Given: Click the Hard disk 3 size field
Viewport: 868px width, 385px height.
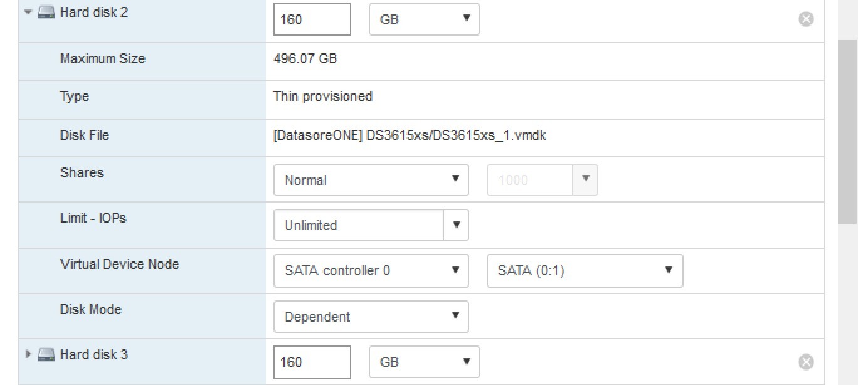Looking at the screenshot, I should [x=312, y=362].
